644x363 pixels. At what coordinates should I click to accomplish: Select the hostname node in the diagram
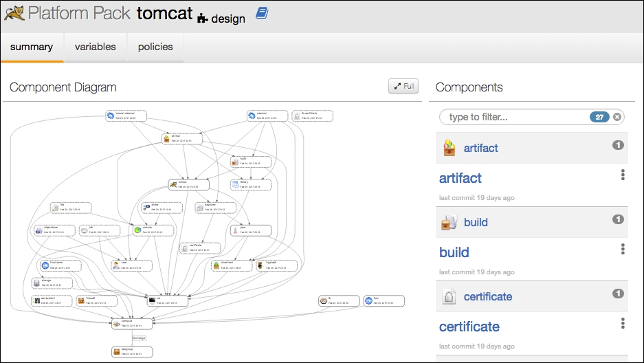pyautogui.click(x=60, y=265)
